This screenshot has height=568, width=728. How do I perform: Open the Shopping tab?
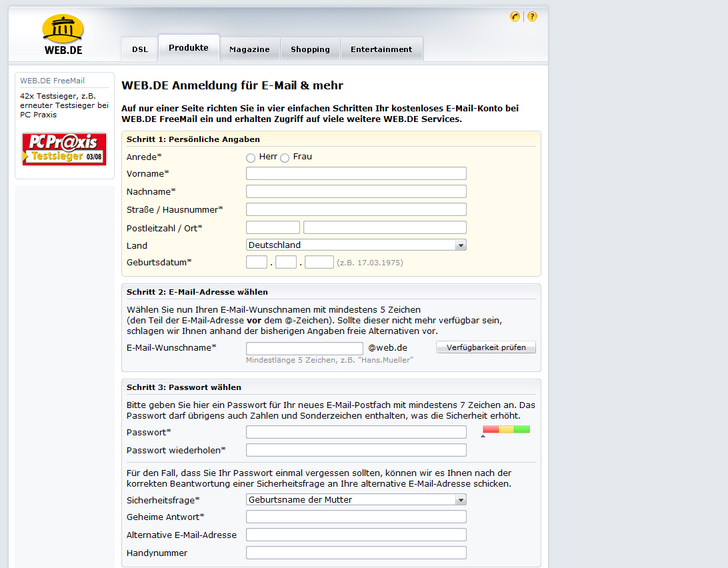click(x=310, y=49)
